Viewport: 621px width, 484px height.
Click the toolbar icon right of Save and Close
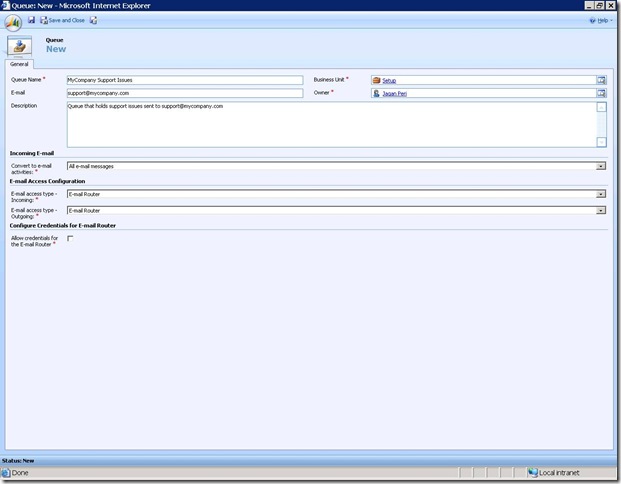pyautogui.click(x=93, y=20)
